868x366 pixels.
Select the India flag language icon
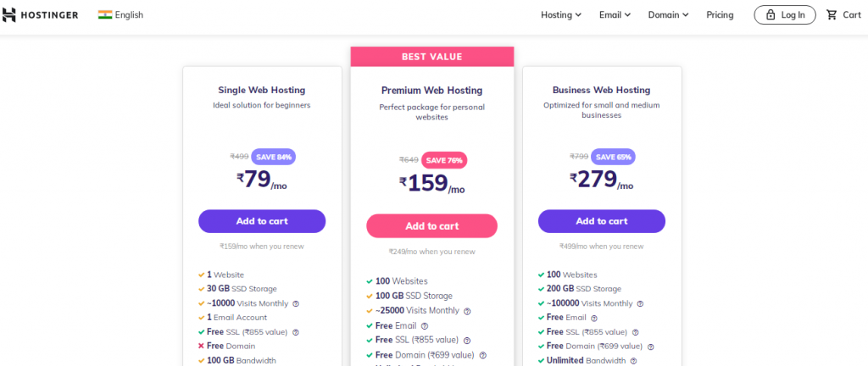105,15
